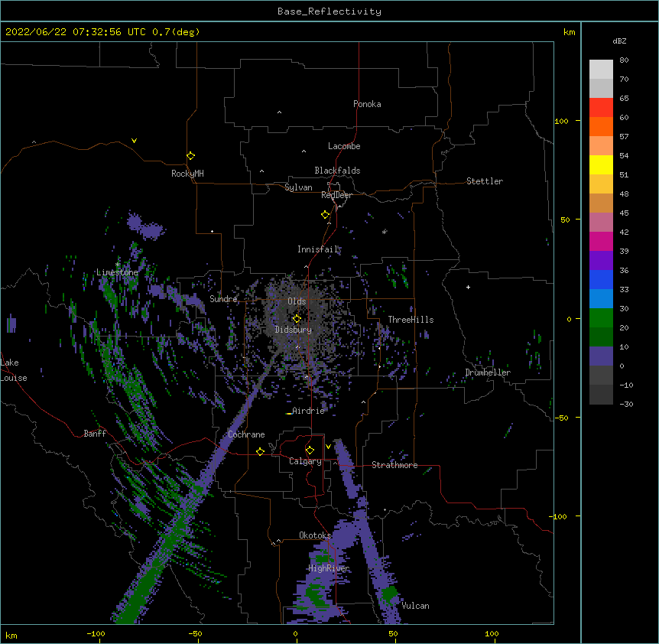Click the Ponoka city label
659x644 pixels.
point(367,104)
